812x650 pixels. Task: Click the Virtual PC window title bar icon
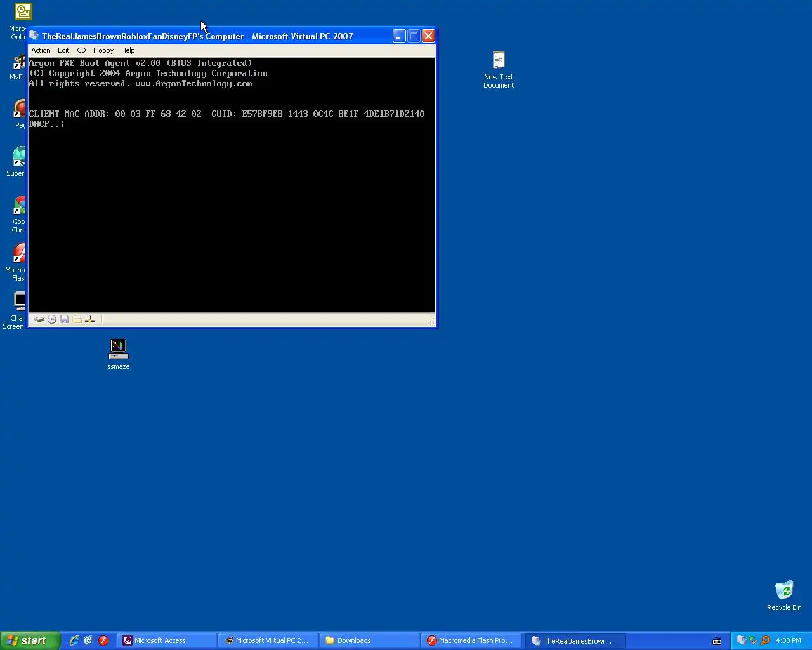pyautogui.click(x=34, y=36)
